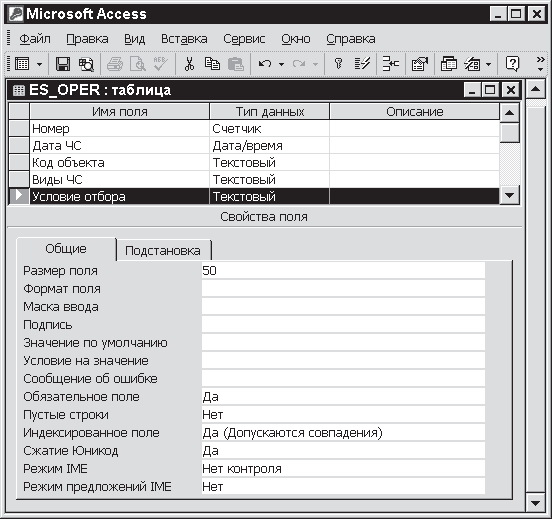This screenshot has height=519, width=552.
Task: Click the field list scroll-down arrow
Action: (510, 195)
